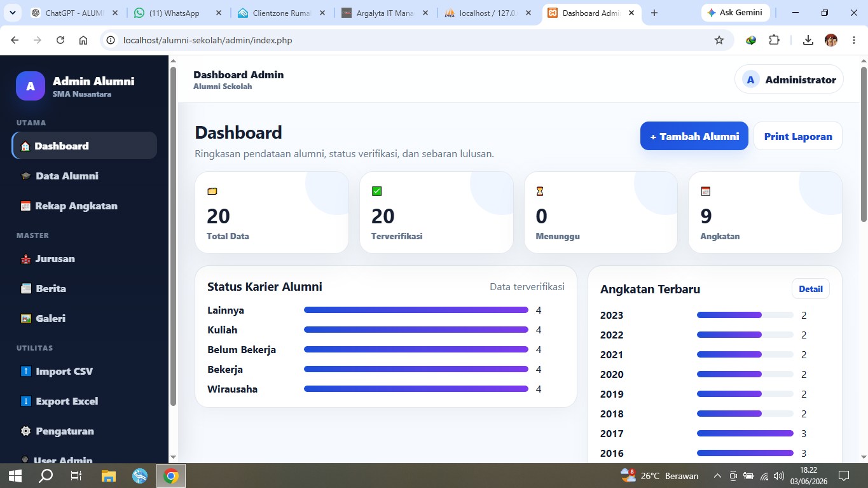Open Dashboard in the sidebar
The height and width of the screenshot is (488, 868).
point(85,146)
